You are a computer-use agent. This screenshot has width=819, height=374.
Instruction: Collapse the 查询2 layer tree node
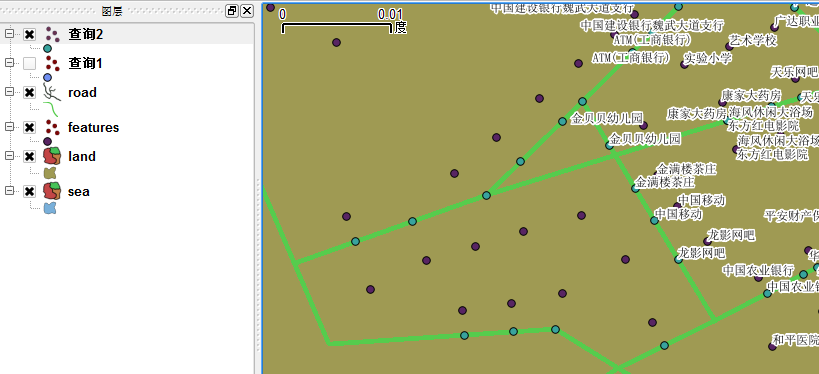(9, 34)
